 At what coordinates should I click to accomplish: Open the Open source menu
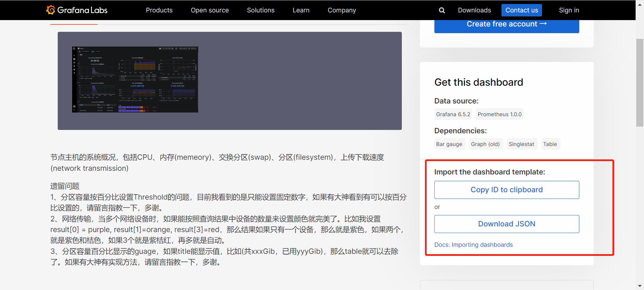tap(210, 10)
